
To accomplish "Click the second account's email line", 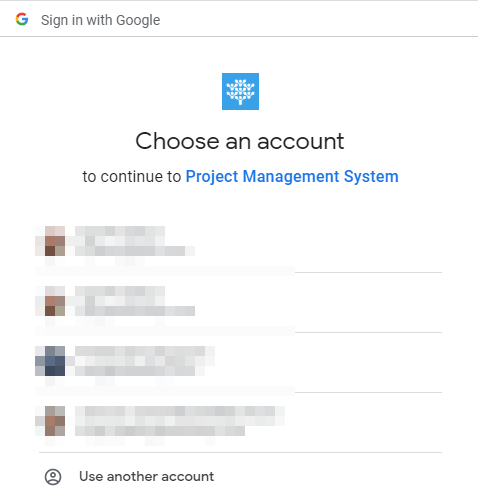I will pos(135,311).
